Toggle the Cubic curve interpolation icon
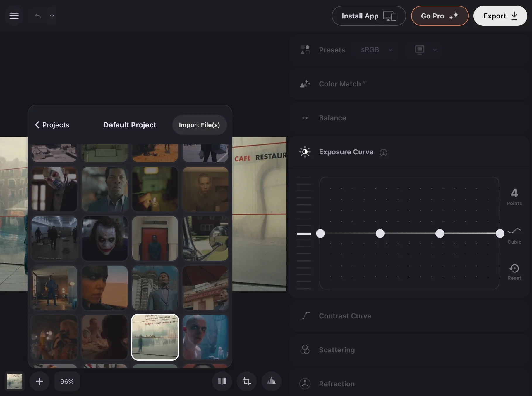The height and width of the screenshot is (396, 532). coord(514,236)
